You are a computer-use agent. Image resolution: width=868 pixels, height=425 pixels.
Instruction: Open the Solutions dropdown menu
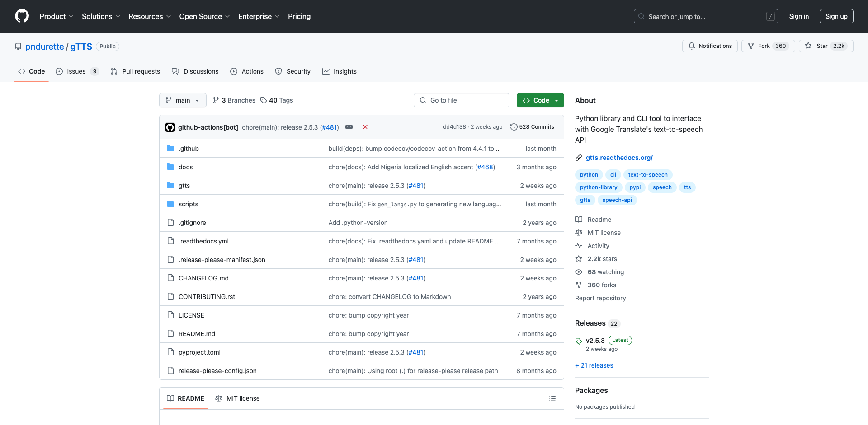[x=101, y=16]
